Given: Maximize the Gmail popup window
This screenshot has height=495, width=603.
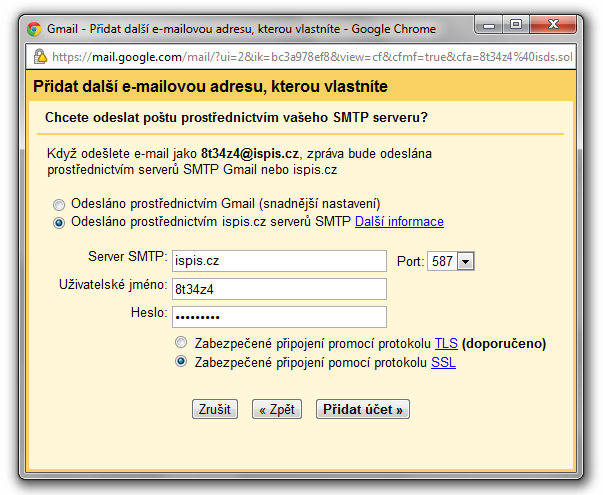Looking at the screenshot, I should point(515,23).
